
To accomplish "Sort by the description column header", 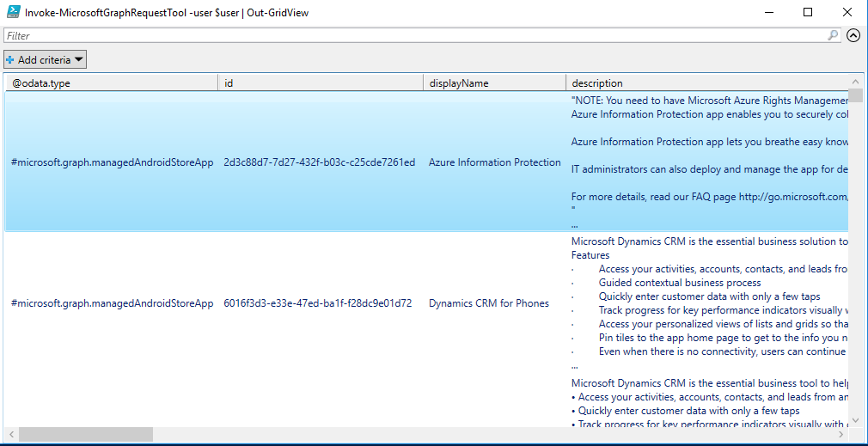I will [x=707, y=83].
